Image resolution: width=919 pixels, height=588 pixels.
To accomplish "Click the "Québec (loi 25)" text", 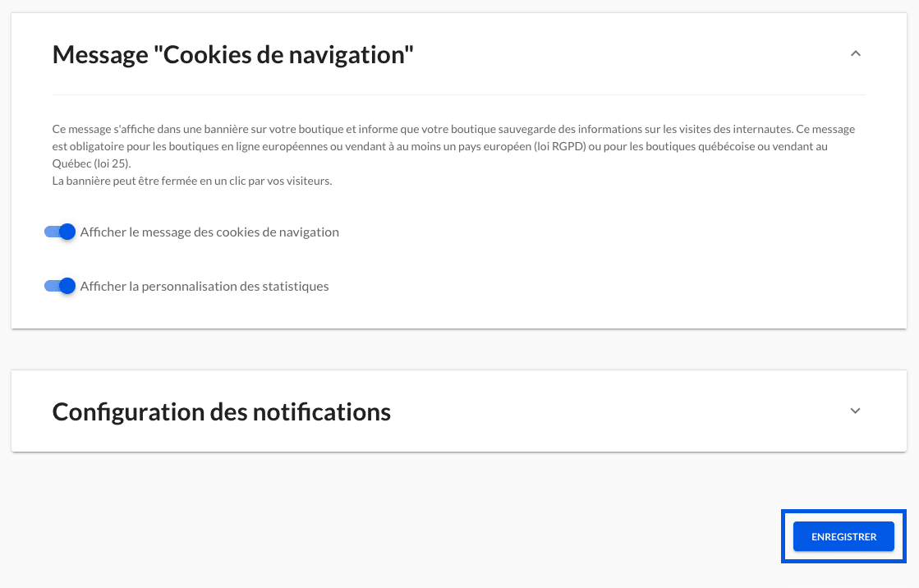I will [x=91, y=163].
